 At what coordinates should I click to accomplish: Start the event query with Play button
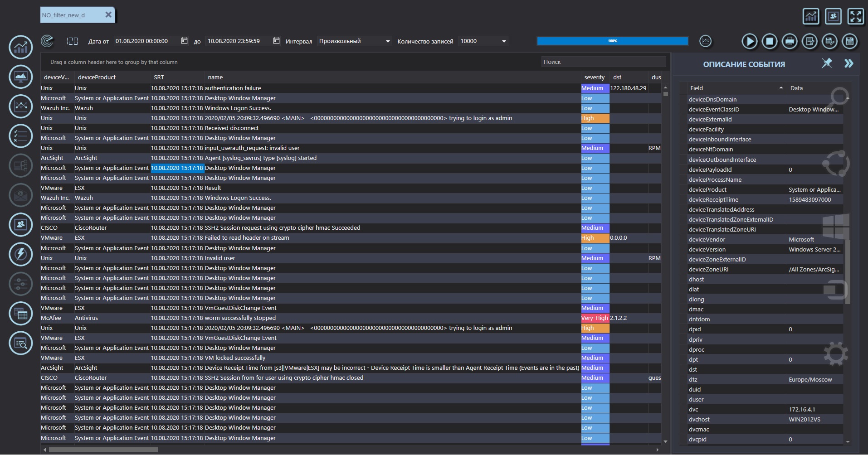click(749, 41)
